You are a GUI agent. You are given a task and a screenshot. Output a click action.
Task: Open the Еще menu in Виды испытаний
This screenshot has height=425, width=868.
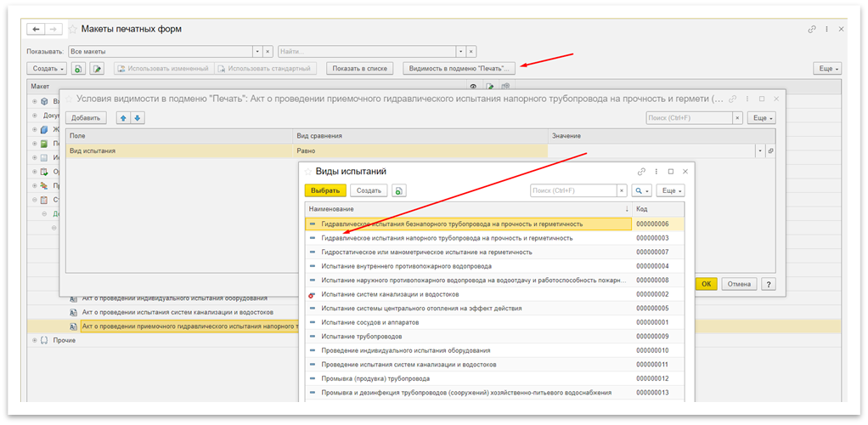pos(672,191)
